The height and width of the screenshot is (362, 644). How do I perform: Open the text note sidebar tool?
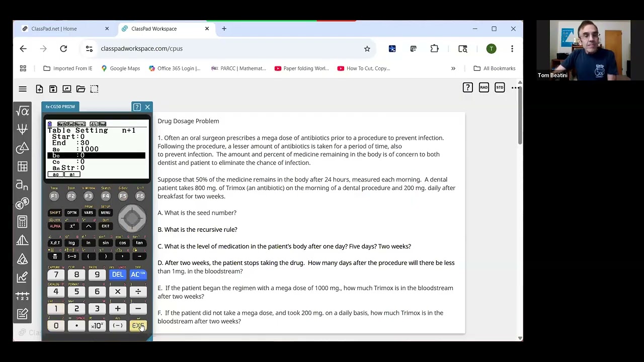[22, 314]
